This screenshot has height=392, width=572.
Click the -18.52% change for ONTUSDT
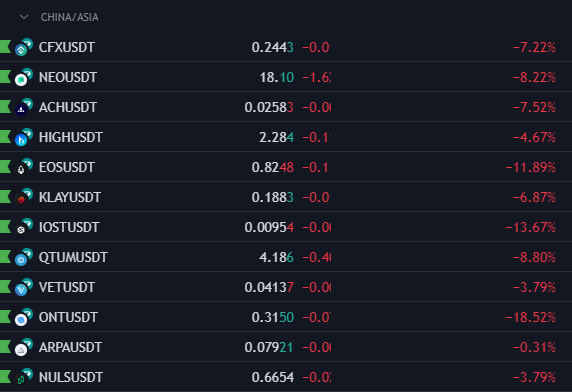pos(531,317)
